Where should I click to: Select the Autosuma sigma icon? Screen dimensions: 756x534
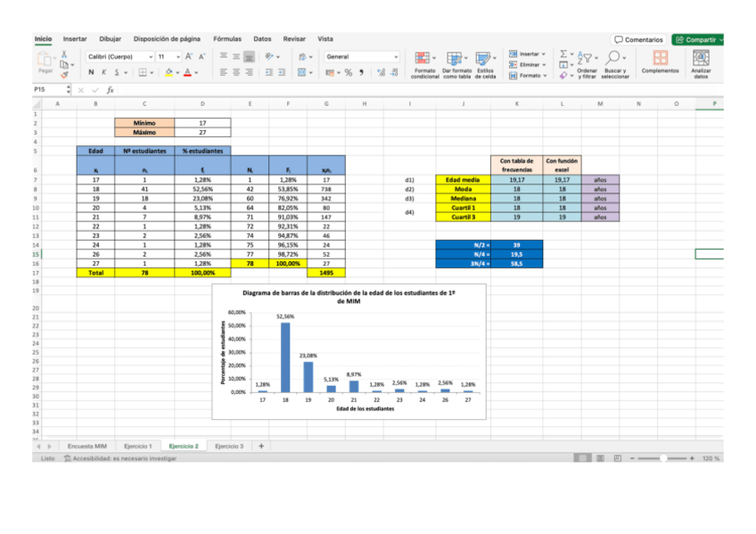point(564,54)
